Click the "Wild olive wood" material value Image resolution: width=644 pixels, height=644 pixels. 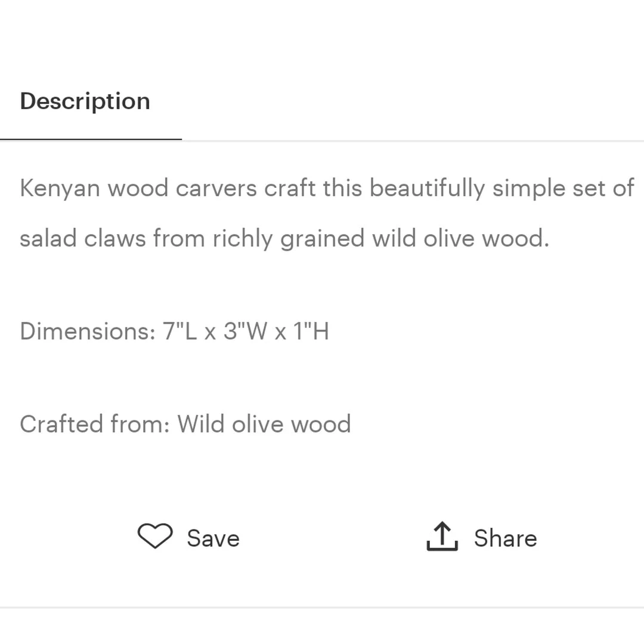point(264,424)
